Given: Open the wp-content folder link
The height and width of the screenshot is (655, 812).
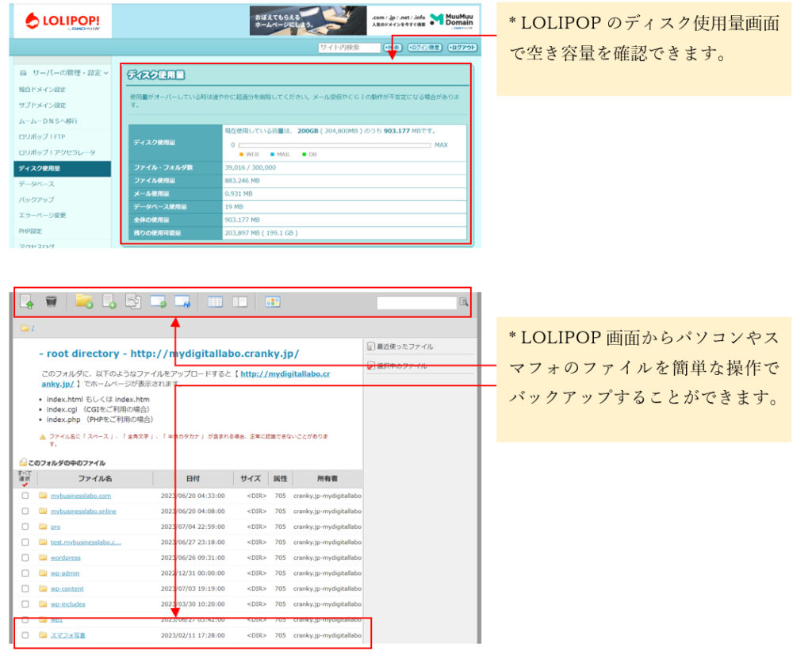Looking at the screenshot, I should pos(68,588).
